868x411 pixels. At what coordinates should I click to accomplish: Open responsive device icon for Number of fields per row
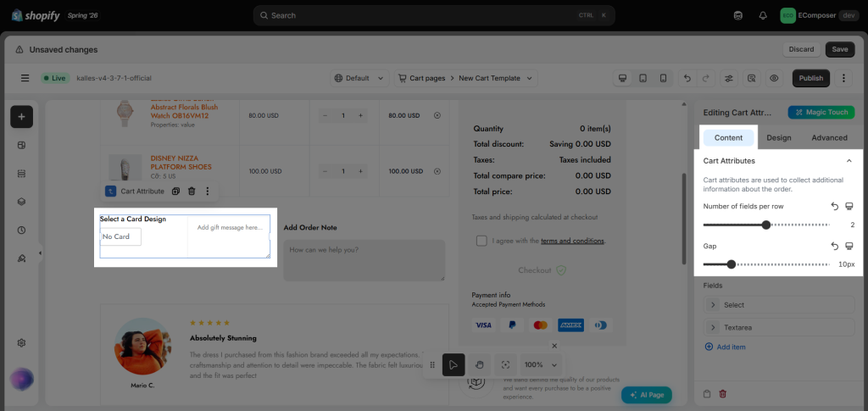tap(849, 206)
